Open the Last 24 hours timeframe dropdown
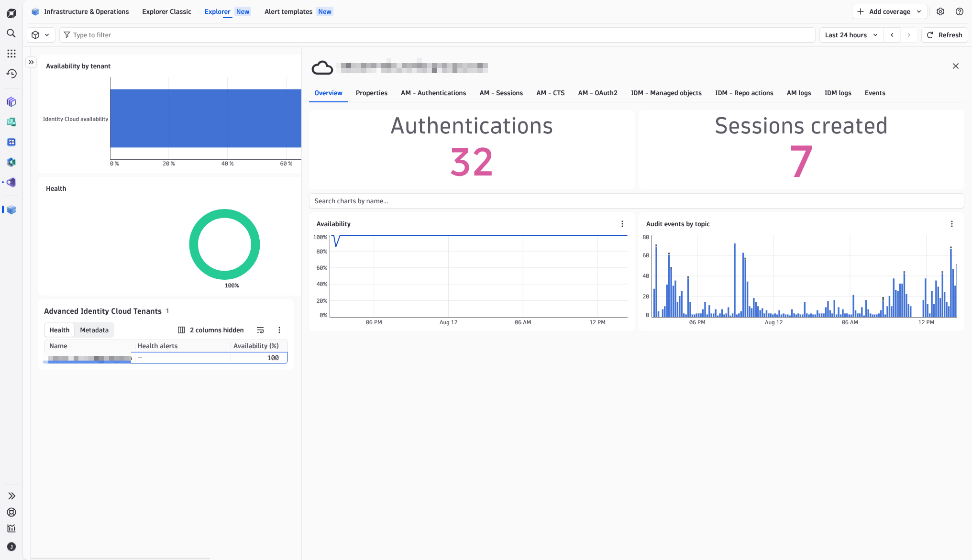This screenshot has height=560, width=972. (851, 35)
